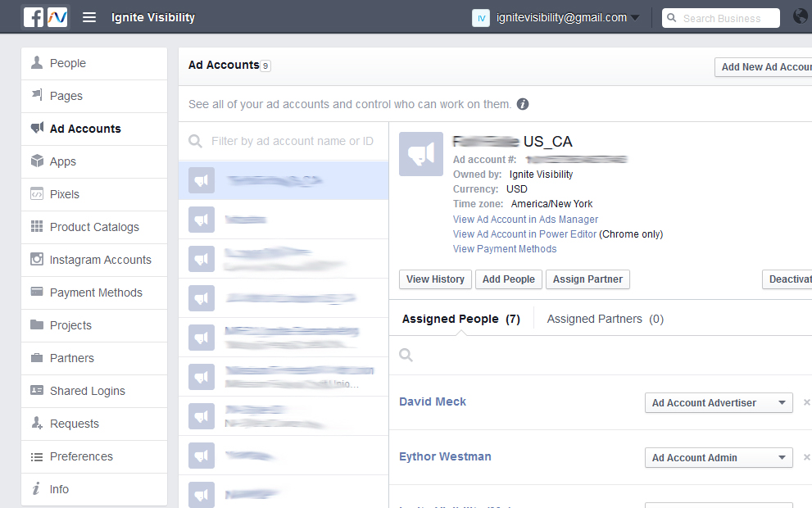Click the IV account avatar icon
This screenshot has width=812, height=508.
pos(481,18)
